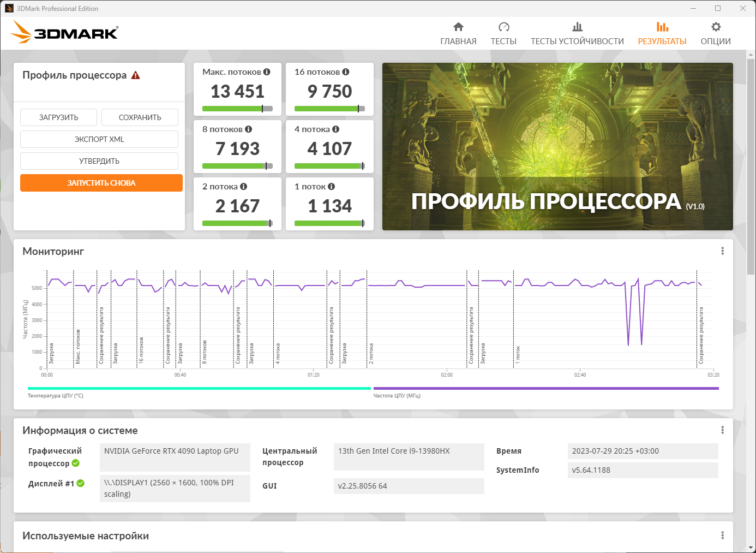Toggle the Частота ЦПУ chart legend line
Image resolution: width=756 pixels, height=553 pixels.
[546, 388]
